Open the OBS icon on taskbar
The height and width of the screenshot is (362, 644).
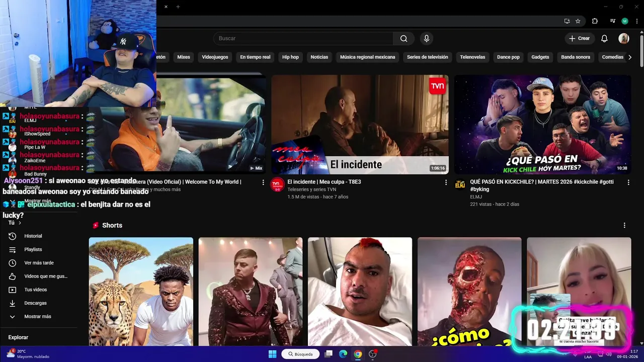[x=373, y=354]
